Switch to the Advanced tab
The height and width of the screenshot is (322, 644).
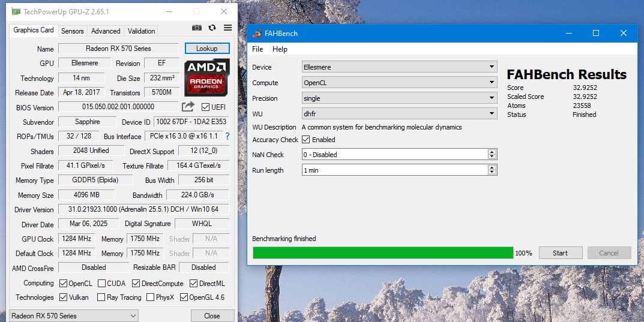pyautogui.click(x=106, y=31)
